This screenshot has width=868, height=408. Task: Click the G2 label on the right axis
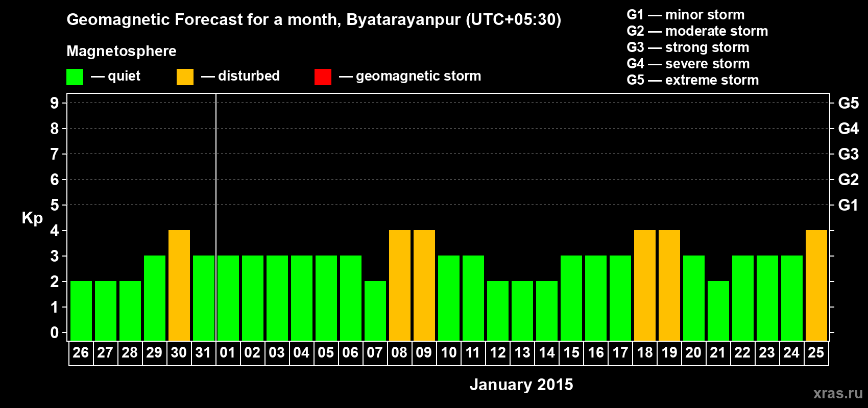pos(849,180)
